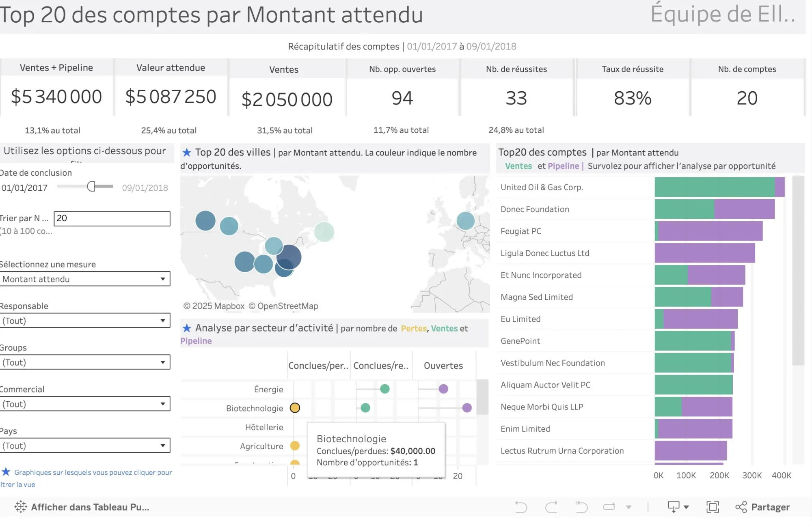Viewport: 812px width, 521px height.
Task: Enter full screen mode via toolbar icon
Action: pyautogui.click(x=713, y=507)
